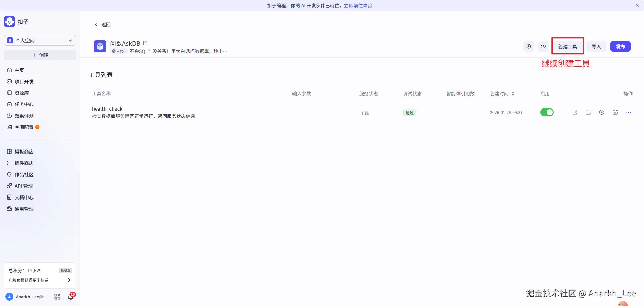
Task: Click the 创建 button in the sidebar
Action: [40, 55]
